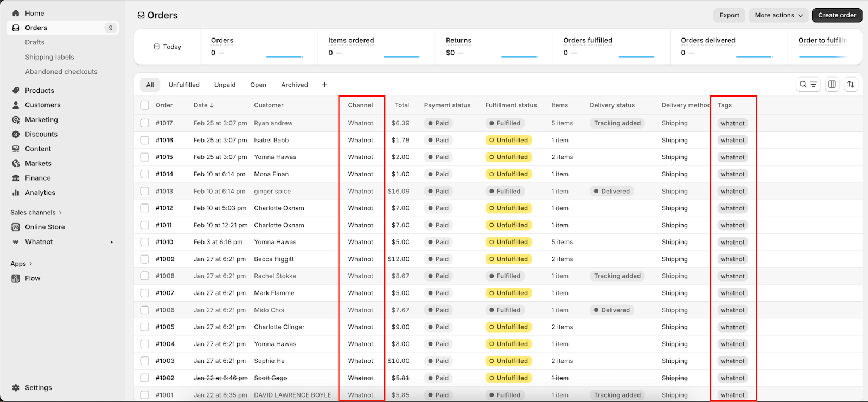Click the search and filter icon
The image size is (868, 402).
808,84
